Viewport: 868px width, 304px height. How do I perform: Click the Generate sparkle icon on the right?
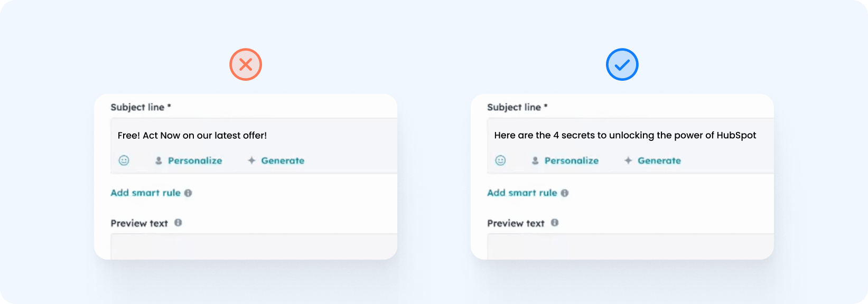click(627, 160)
